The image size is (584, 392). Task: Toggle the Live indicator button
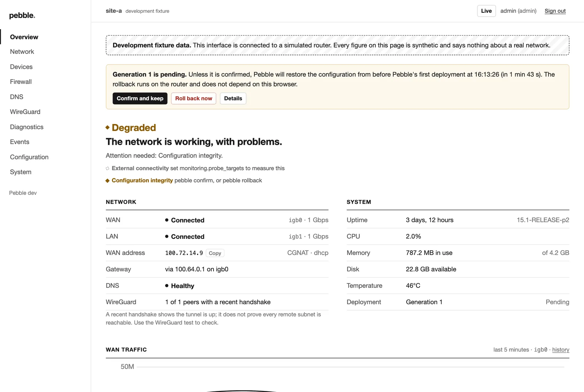coord(487,11)
